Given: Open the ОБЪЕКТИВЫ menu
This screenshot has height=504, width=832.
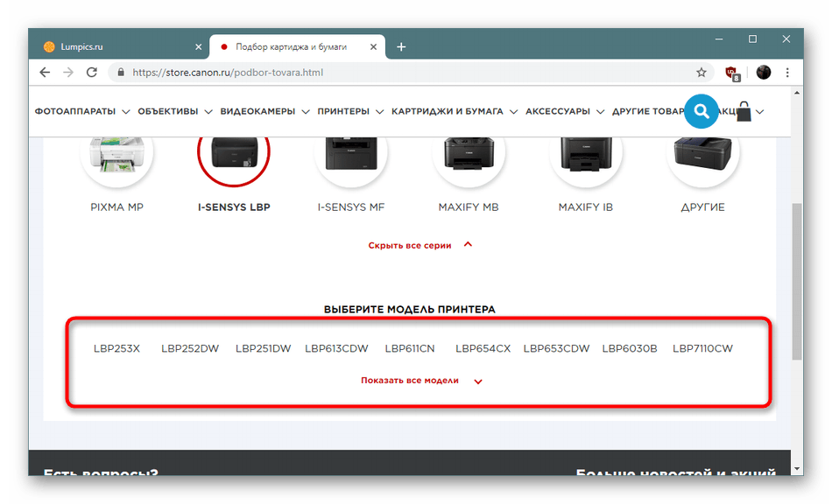Looking at the screenshot, I should coord(167,111).
